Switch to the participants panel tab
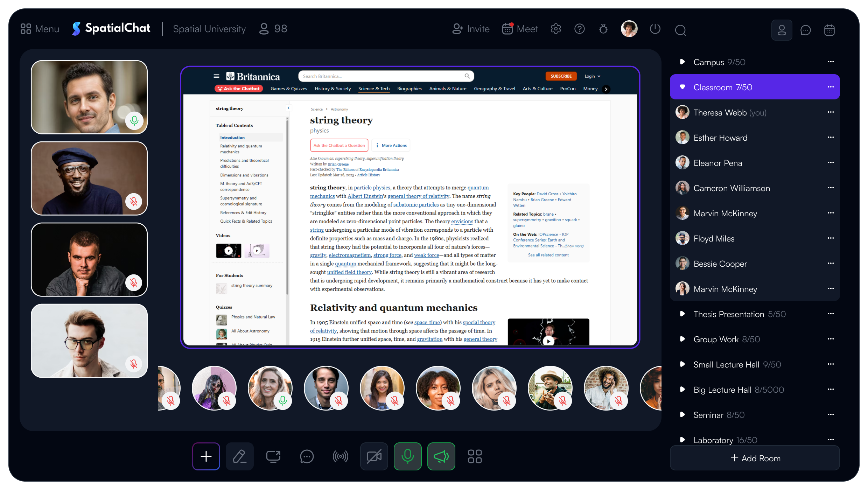This screenshot has width=868, height=490. tap(782, 30)
